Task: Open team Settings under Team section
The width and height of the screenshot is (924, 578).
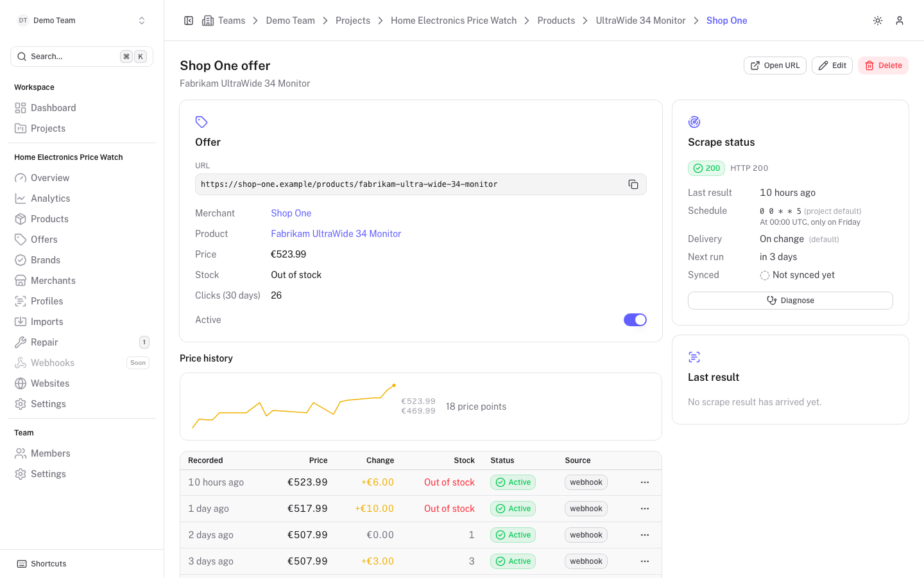Action: (x=81, y=474)
